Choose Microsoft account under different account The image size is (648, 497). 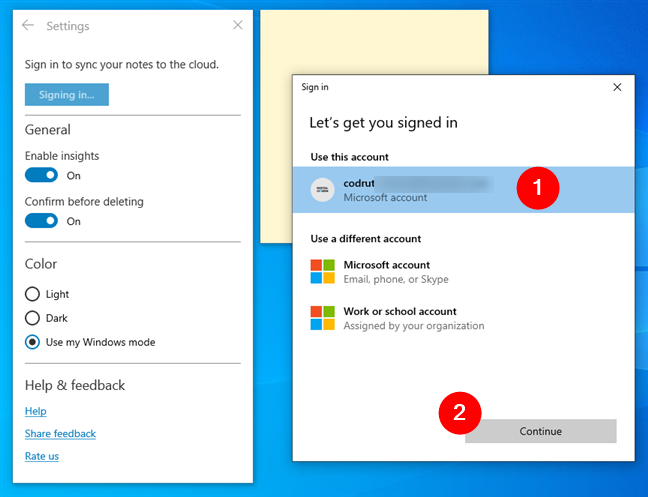pos(463,271)
